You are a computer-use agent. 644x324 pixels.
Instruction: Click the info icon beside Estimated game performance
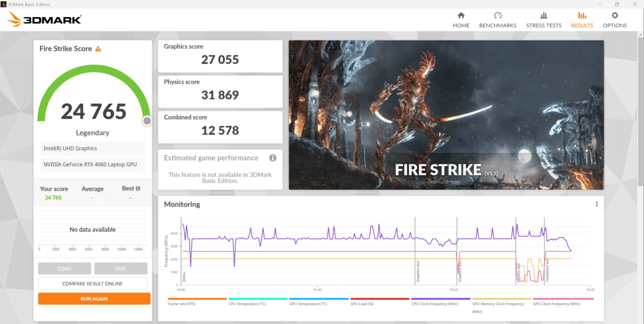click(x=273, y=158)
